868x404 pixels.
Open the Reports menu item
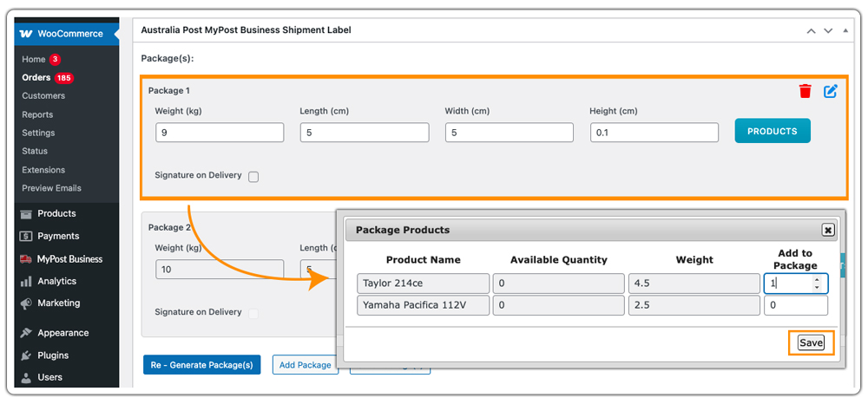(37, 114)
